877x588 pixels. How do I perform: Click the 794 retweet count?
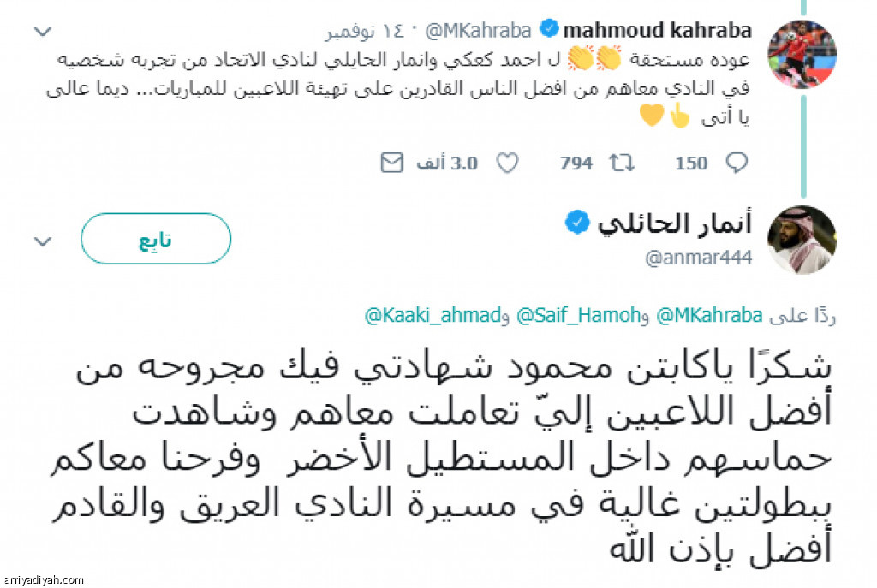576,163
